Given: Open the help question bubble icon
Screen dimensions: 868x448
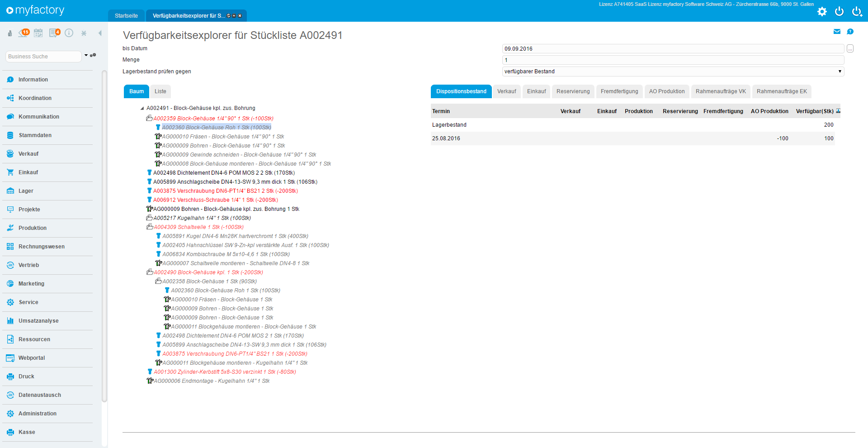Looking at the screenshot, I should click(850, 32).
